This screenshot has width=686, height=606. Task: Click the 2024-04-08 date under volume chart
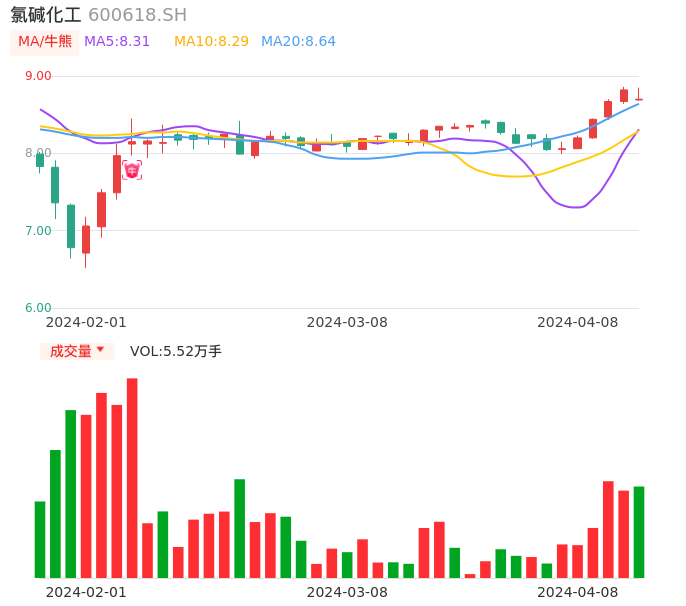pyautogui.click(x=578, y=592)
